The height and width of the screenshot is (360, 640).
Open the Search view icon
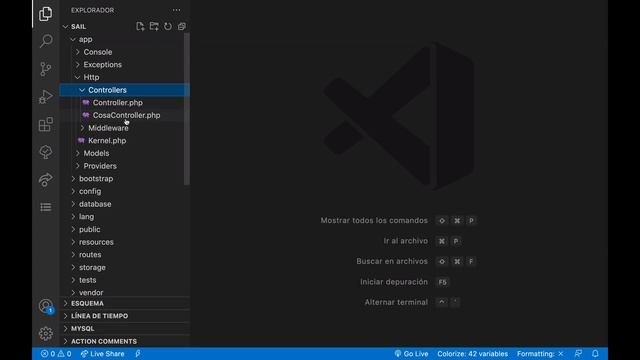[46, 41]
